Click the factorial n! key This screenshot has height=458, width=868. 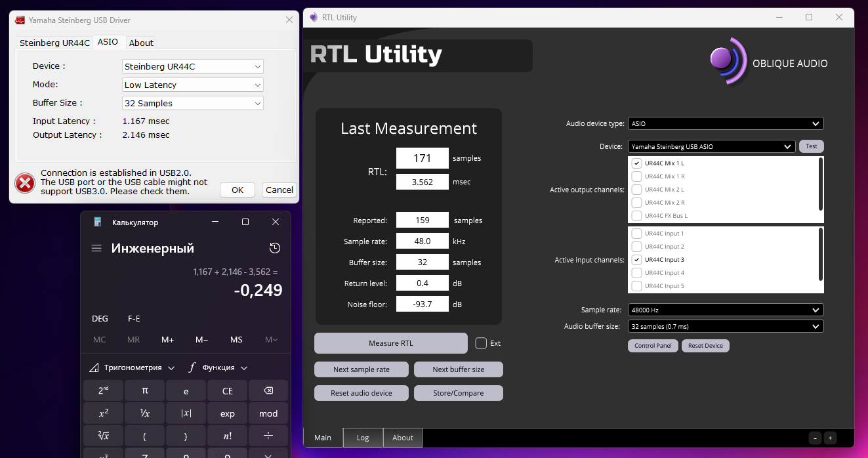pos(227,436)
